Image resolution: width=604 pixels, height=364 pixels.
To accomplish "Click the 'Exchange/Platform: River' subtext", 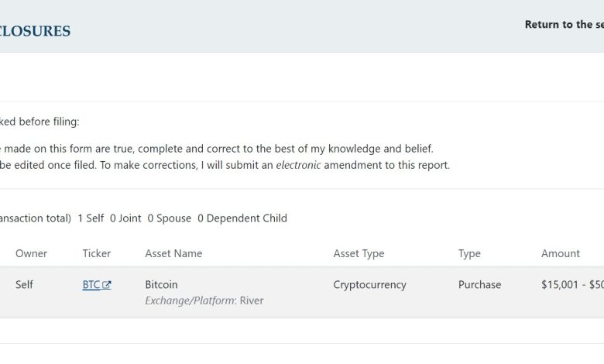I will pos(204,300).
